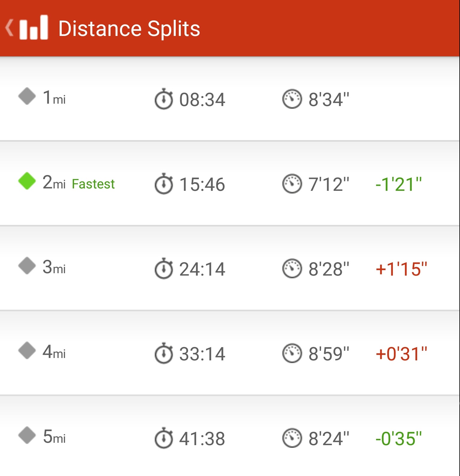This screenshot has width=460, height=476.
Task: Tap the 33:14 elapsed time
Action: pos(202,354)
